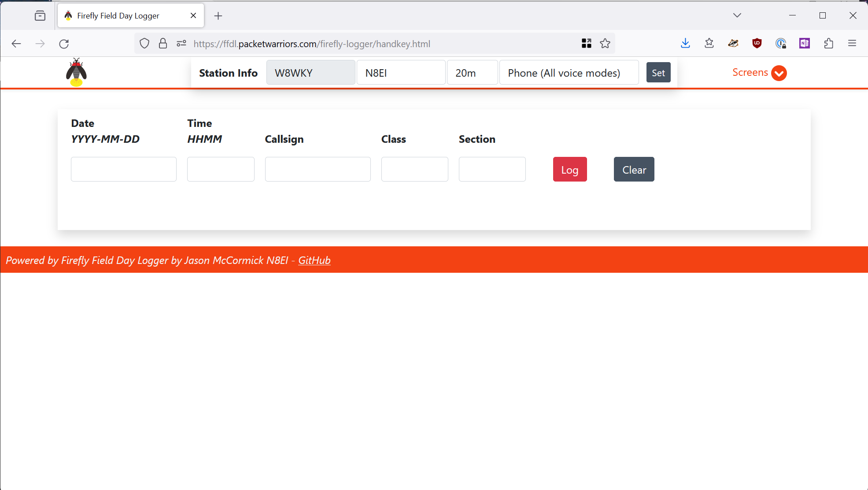Select the 20m band dropdown

(472, 73)
